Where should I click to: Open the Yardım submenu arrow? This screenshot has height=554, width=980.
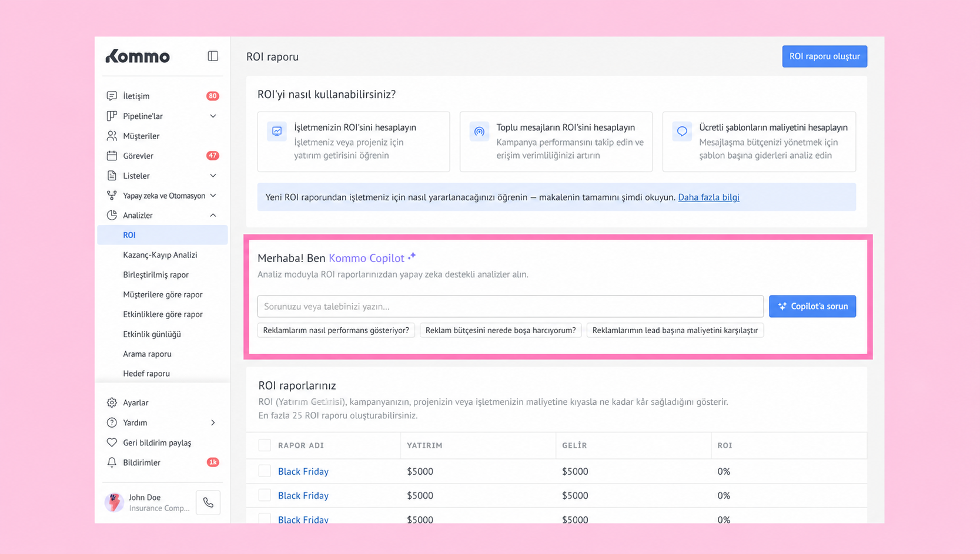tap(213, 422)
